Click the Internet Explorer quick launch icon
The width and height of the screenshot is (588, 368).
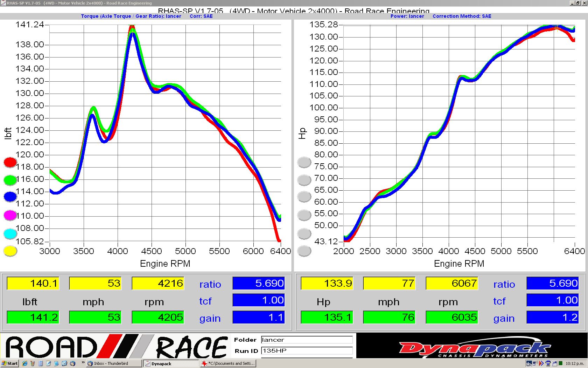click(x=25, y=363)
